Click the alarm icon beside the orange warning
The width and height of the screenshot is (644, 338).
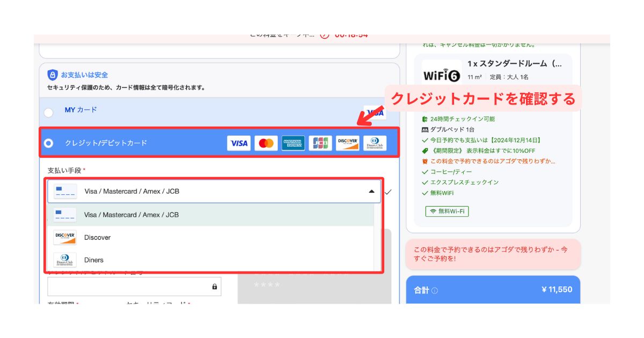pyautogui.click(x=425, y=161)
